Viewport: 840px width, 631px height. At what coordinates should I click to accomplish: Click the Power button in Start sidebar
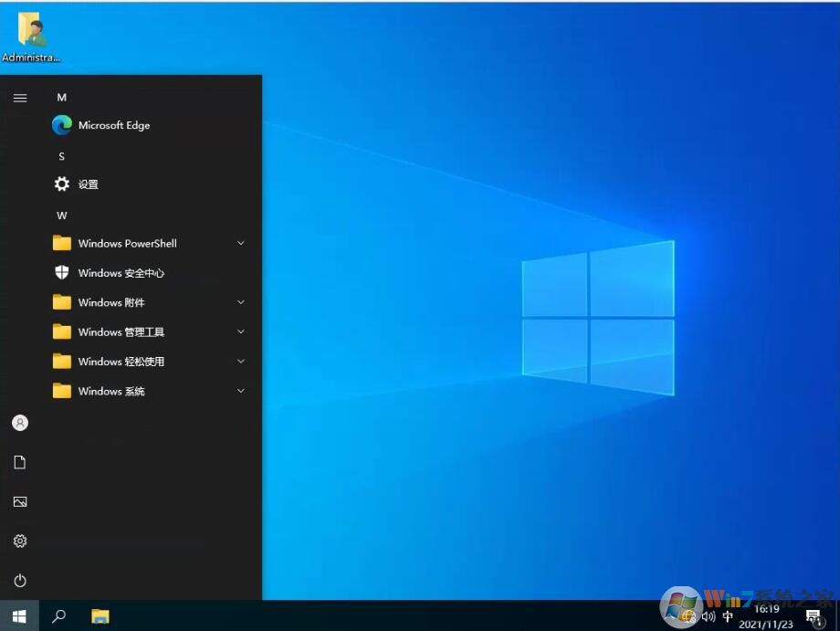[20, 580]
